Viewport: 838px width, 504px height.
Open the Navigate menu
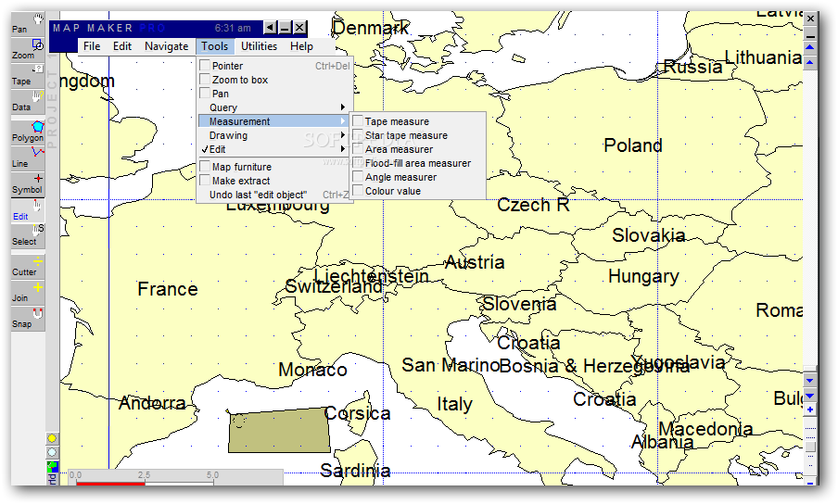point(166,46)
